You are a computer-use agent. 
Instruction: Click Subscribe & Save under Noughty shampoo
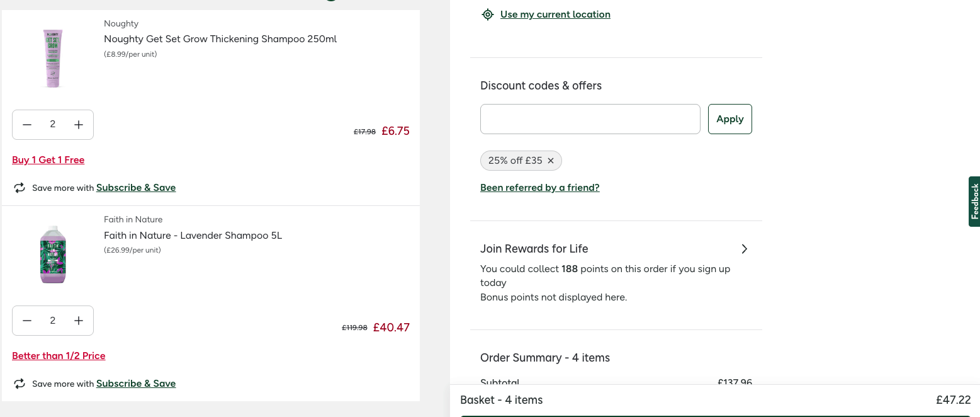[x=136, y=188]
